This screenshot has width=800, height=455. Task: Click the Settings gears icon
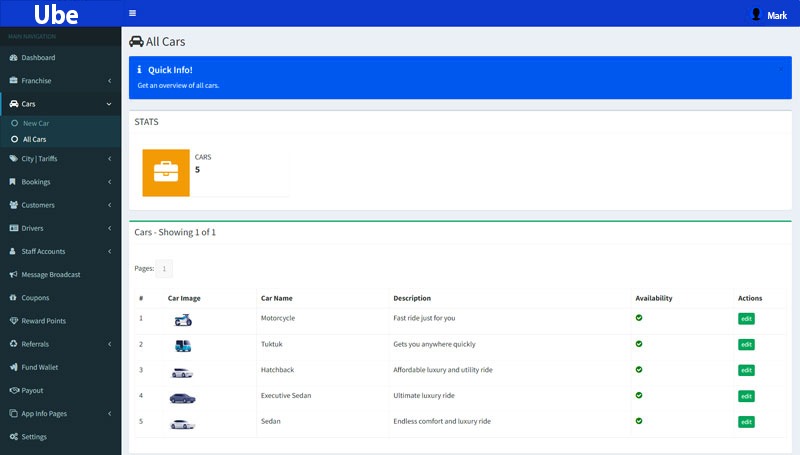coord(13,437)
